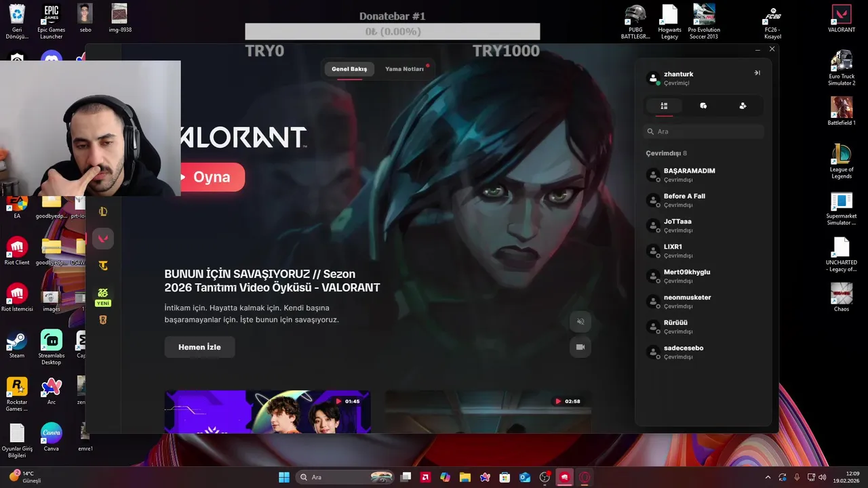Open Rockstar Games Launcher shortcut
Screen dimensions: 868x488
[x=17, y=394]
